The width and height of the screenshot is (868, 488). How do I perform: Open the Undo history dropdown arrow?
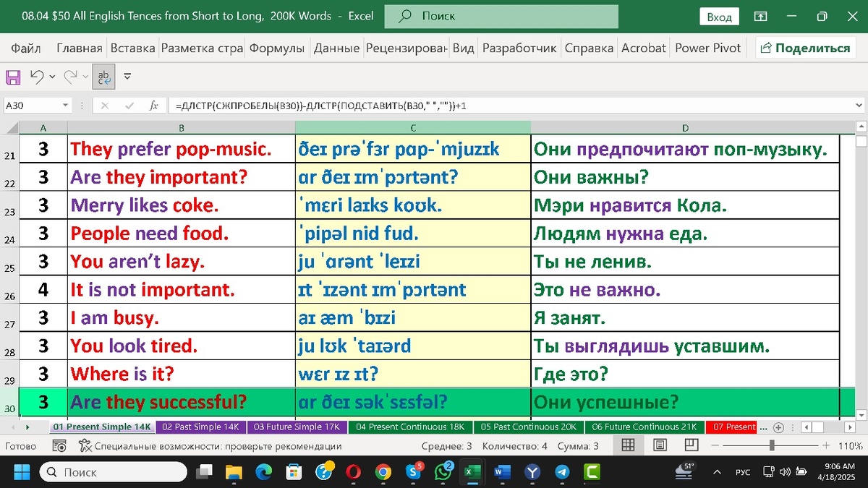click(52, 77)
